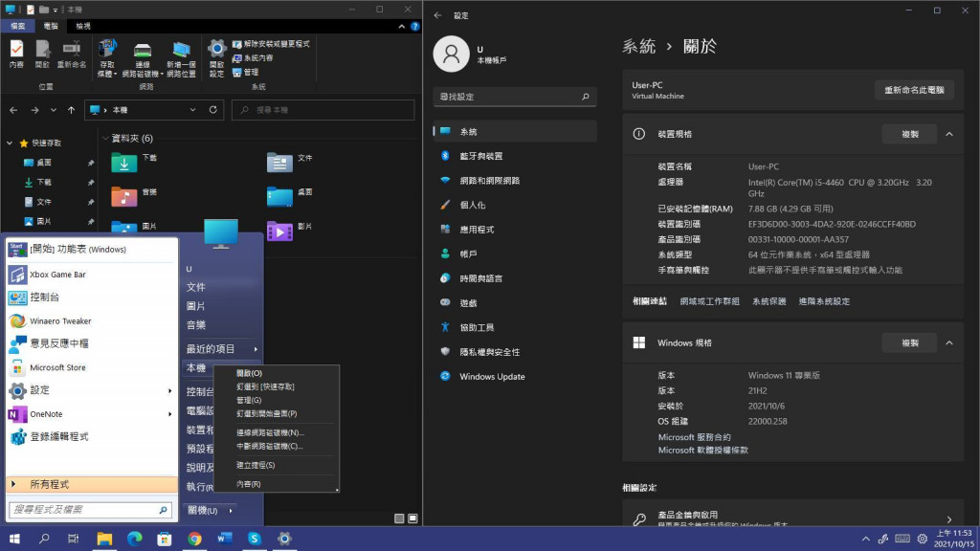Go up one level in File Explorer
Viewport: 980px width, 551px height.
coord(71,110)
